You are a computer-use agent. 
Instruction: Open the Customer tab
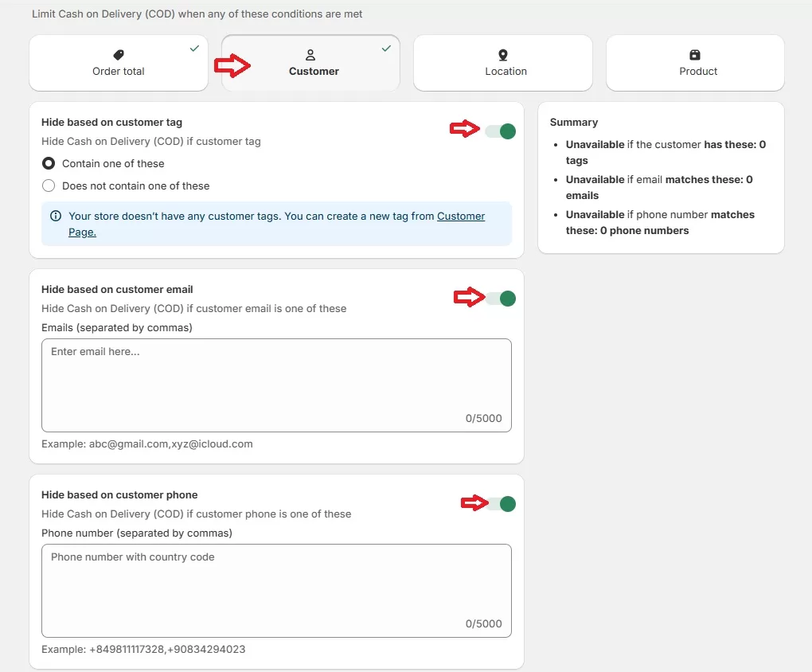click(310, 63)
